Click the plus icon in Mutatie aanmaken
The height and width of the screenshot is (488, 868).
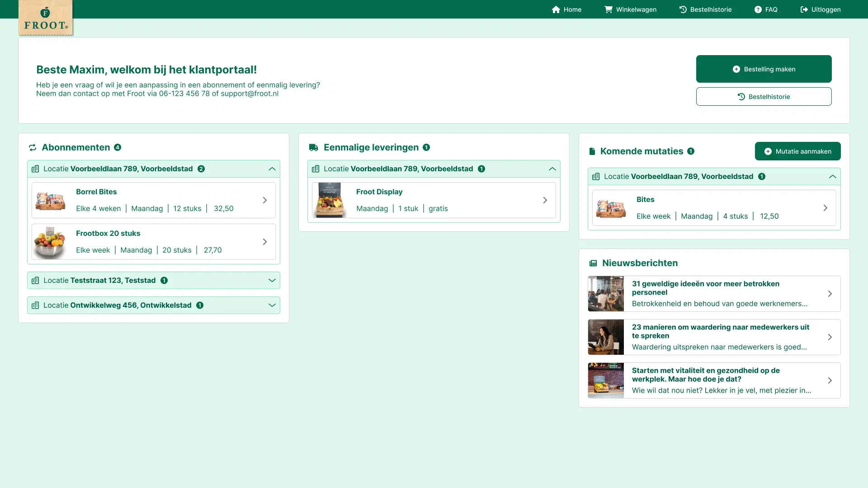pyautogui.click(x=768, y=151)
